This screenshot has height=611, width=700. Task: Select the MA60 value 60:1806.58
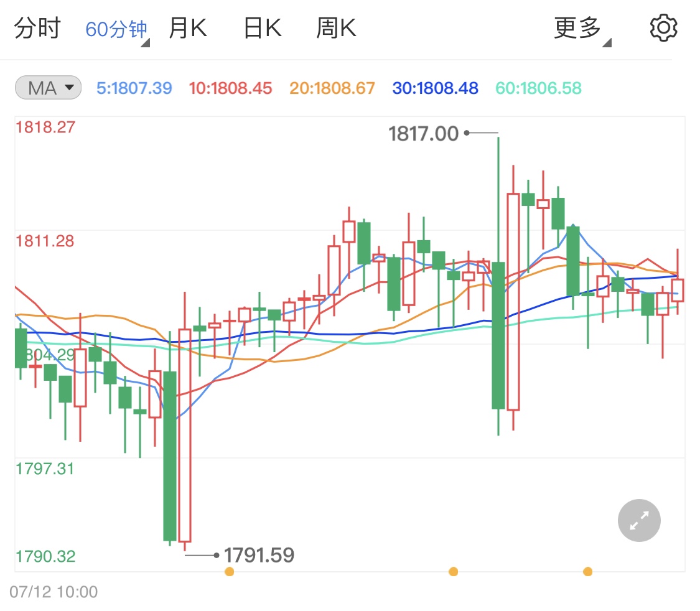pos(538,88)
